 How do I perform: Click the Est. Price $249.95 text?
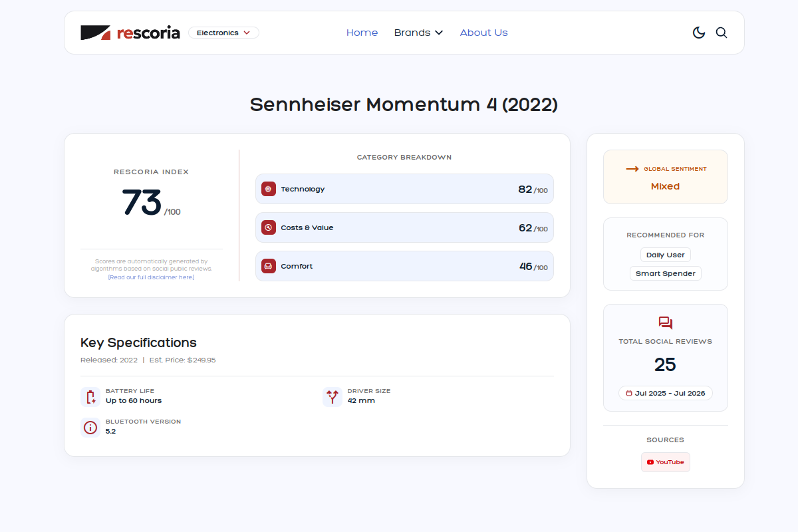(x=182, y=360)
